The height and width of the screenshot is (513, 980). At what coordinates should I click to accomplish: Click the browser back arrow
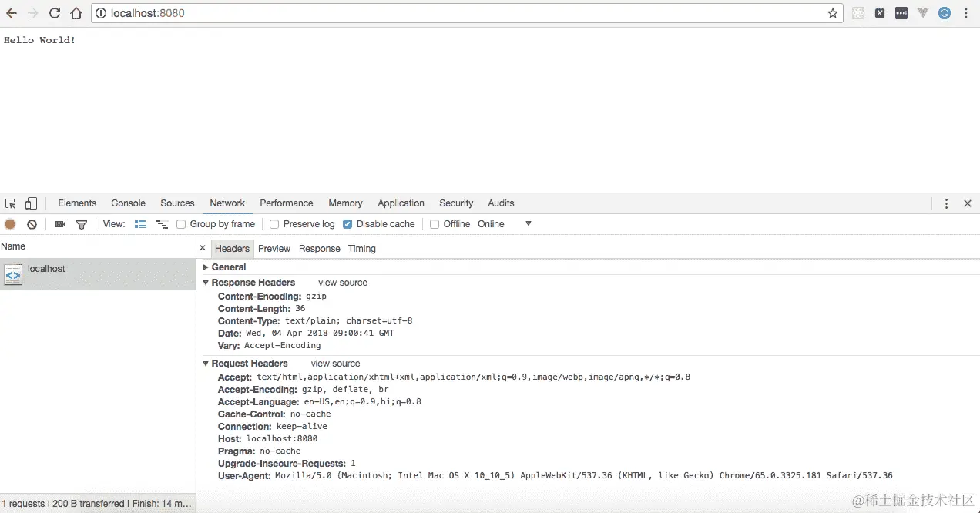(x=12, y=13)
